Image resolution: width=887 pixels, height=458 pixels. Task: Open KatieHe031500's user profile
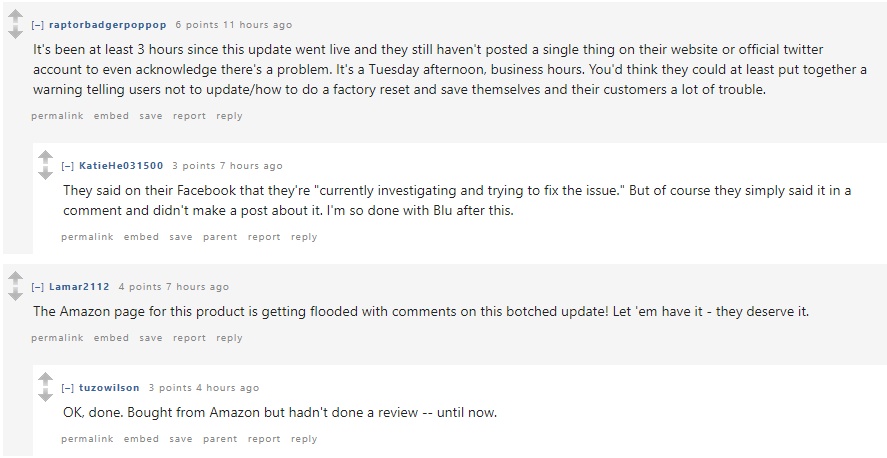(x=120, y=166)
